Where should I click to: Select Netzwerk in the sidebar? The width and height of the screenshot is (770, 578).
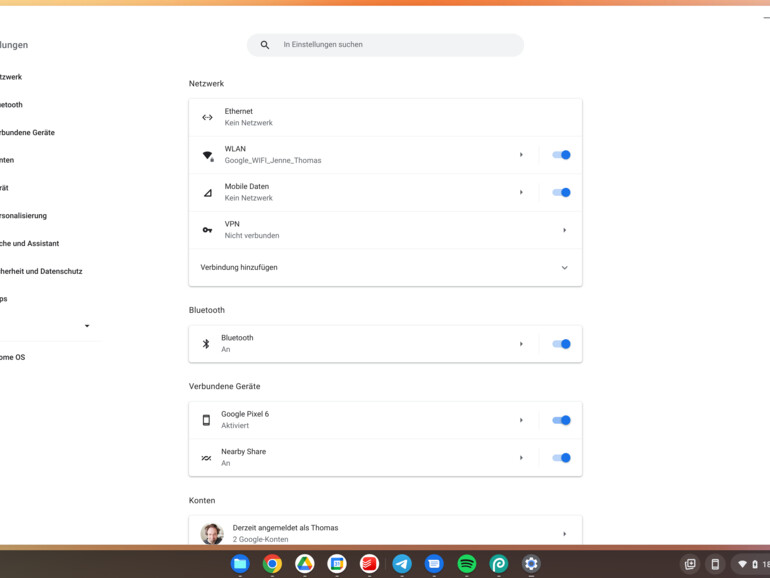click(11, 77)
